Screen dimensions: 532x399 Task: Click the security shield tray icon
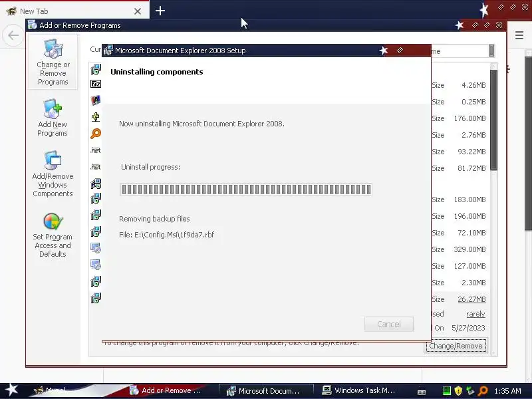click(458, 391)
